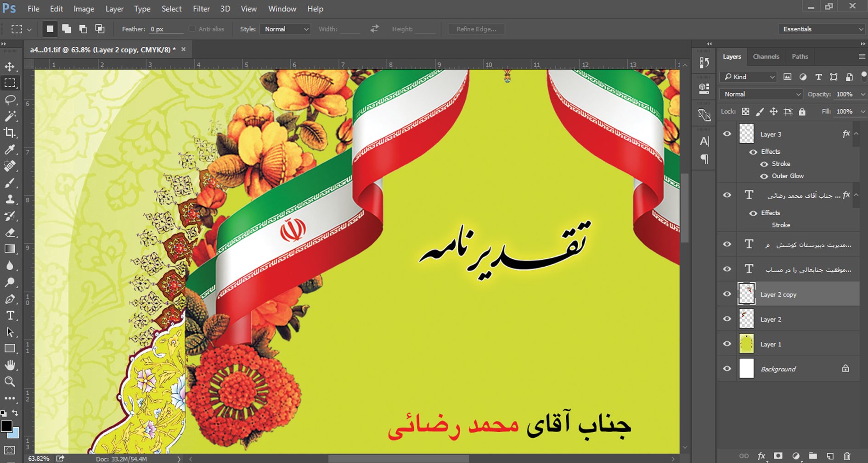Select the Dodge tool
This screenshot has height=463, width=868.
pos(10,282)
